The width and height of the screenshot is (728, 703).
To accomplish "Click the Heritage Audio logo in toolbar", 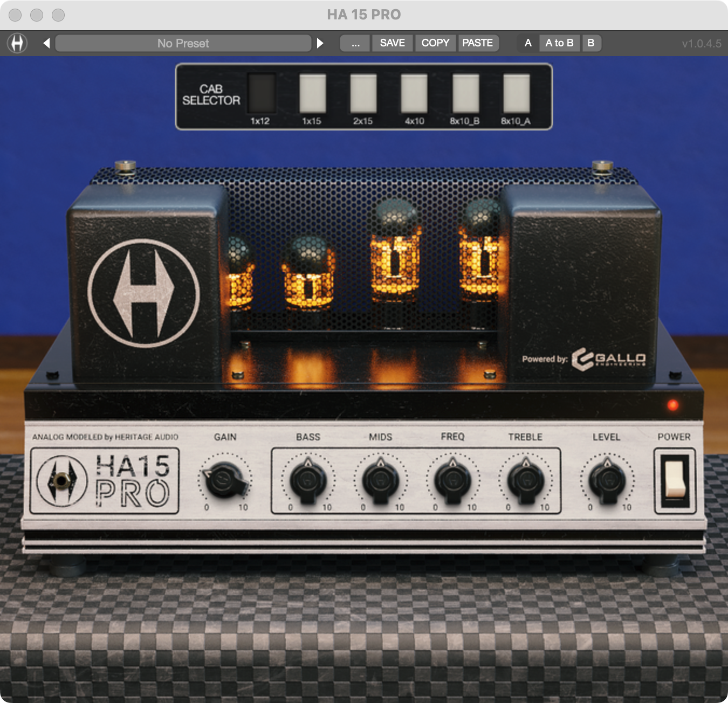I will (x=17, y=43).
